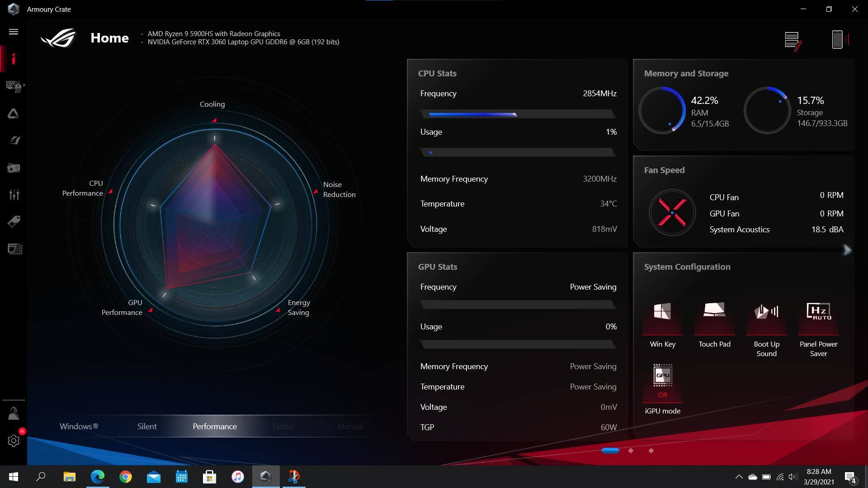This screenshot has width=868, height=488.
Task: Open the hamburger navigation menu
Action: coord(14,32)
